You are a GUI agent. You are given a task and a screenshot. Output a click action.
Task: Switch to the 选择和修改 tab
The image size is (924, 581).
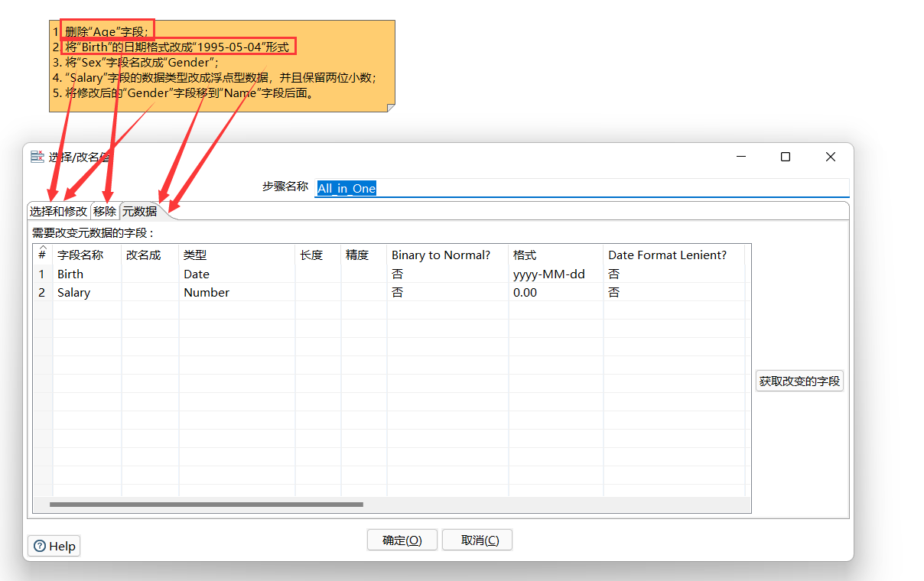point(58,211)
